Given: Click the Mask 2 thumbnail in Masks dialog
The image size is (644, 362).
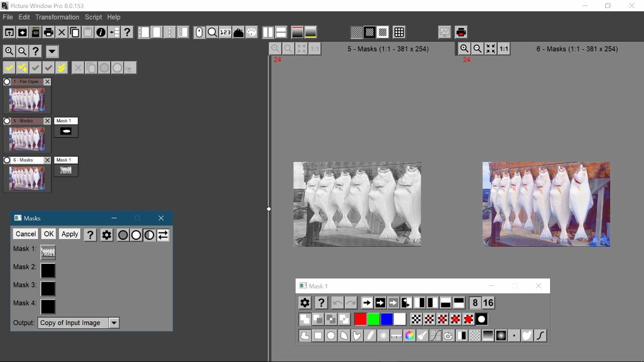Looking at the screenshot, I should 48,270.
